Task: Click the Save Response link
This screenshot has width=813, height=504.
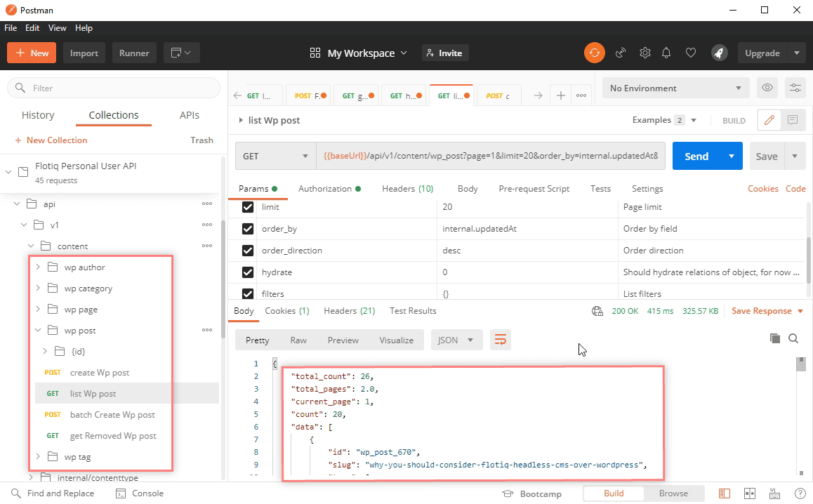Action: [x=762, y=310]
